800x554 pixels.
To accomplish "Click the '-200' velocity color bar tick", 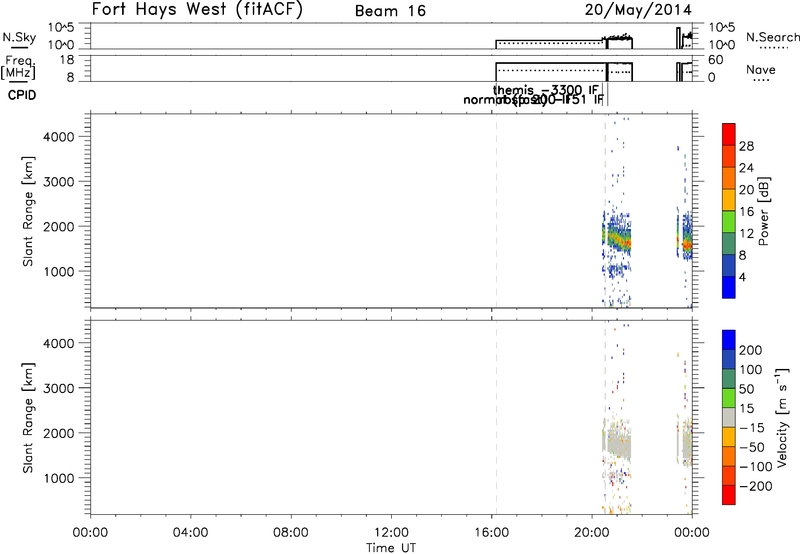I will pyautogui.click(x=756, y=486).
